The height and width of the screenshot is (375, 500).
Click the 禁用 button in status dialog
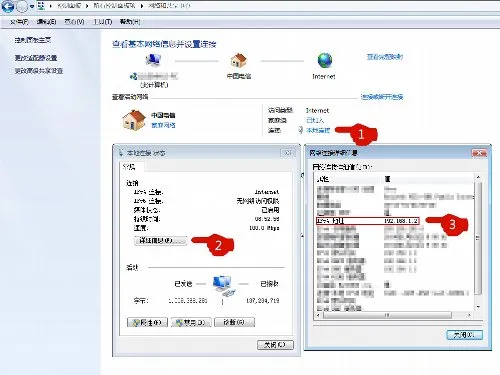[191, 322]
